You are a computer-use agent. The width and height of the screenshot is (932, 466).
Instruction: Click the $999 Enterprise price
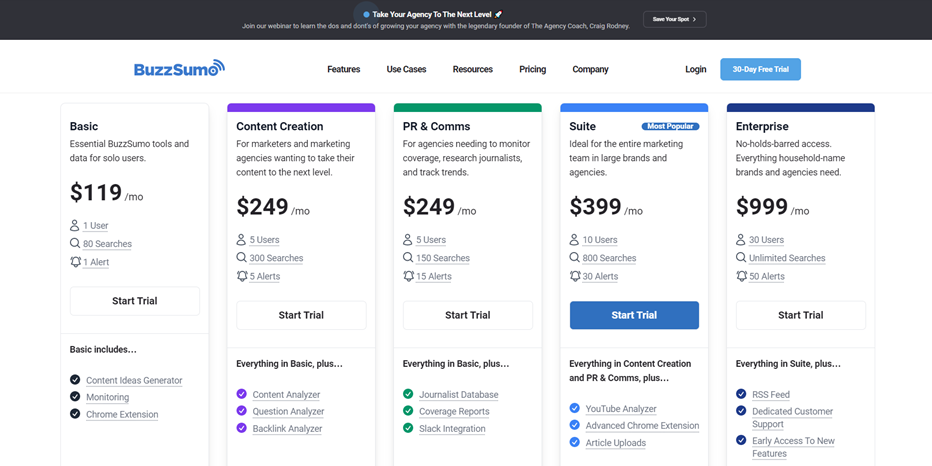point(762,206)
